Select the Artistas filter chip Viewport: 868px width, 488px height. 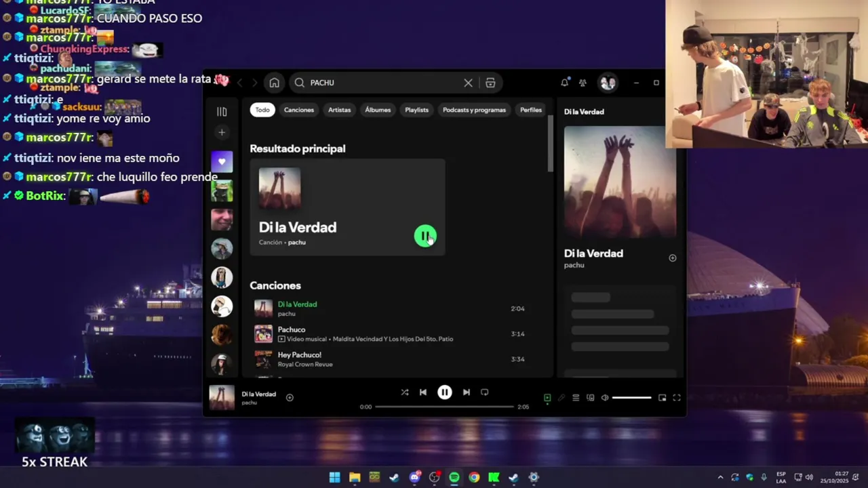coord(340,110)
